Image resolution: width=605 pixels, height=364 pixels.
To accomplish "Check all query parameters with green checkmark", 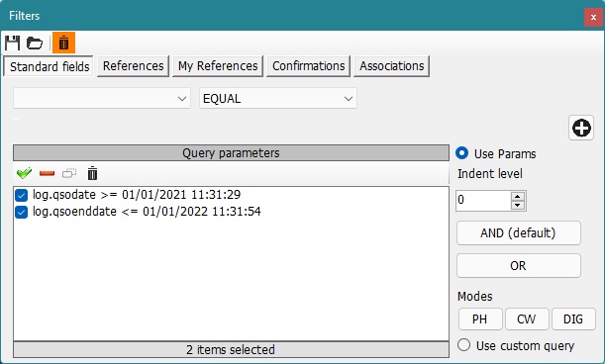I will 25,173.
